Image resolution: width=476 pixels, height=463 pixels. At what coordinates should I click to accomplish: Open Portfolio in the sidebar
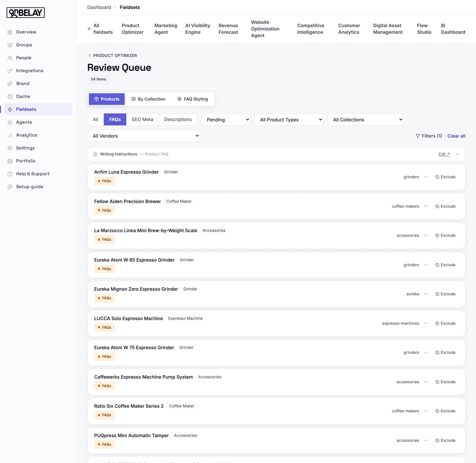click(x=26, y=161)
